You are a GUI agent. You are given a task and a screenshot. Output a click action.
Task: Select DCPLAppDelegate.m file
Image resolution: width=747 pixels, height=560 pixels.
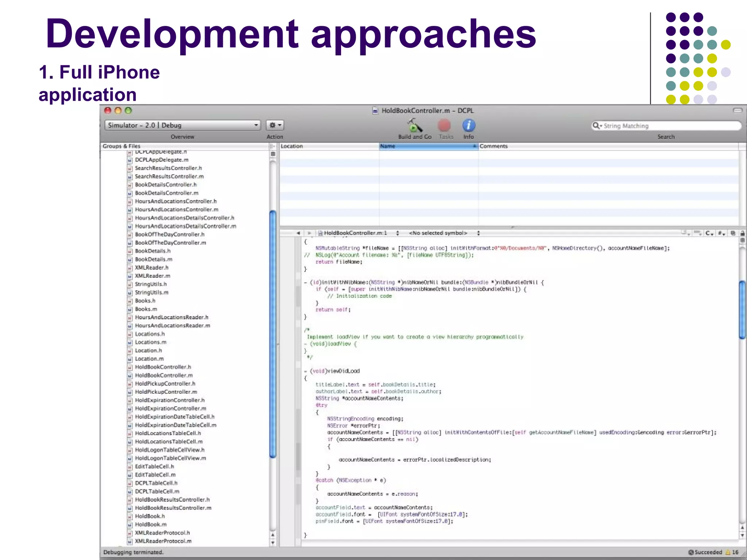162,160
